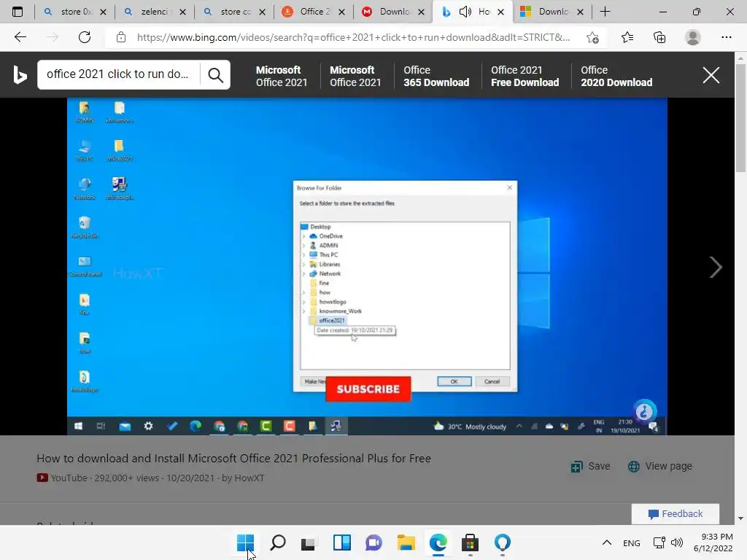
Task: Open clock and date 9:33 PM
Action: coord(713,542)
